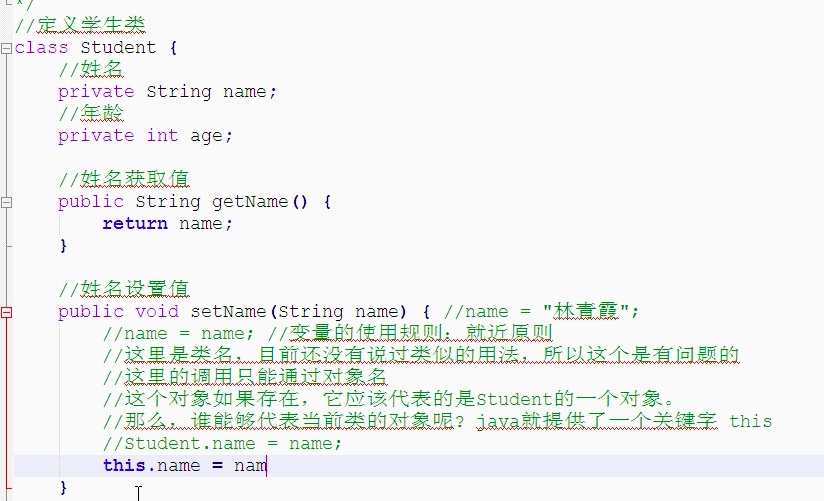Click the 'this' keyword on current line
824x501 pixels.
pyautogui.click(x=124, y=466)
